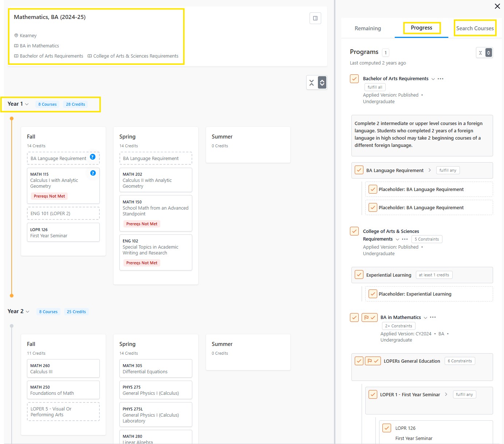This screenshot has height=444, width=504.
Task: Expand LOPER 1 First Year Seminar arrow
Action: click(x=446, y=394)
